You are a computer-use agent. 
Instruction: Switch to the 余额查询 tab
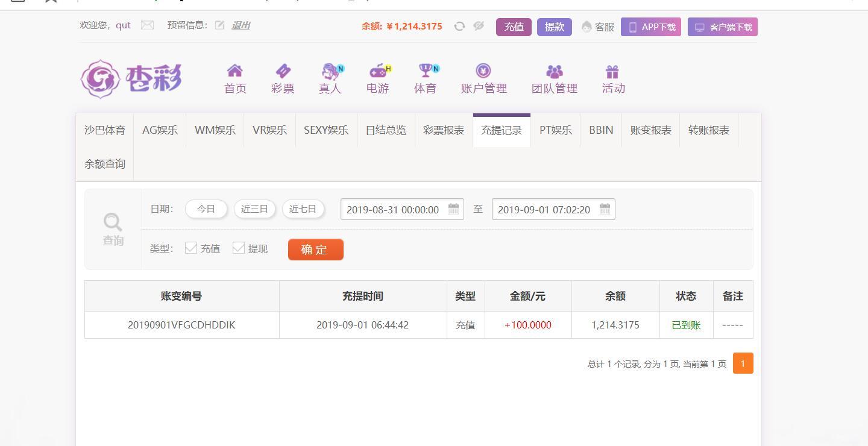click(x=105, y=164)
